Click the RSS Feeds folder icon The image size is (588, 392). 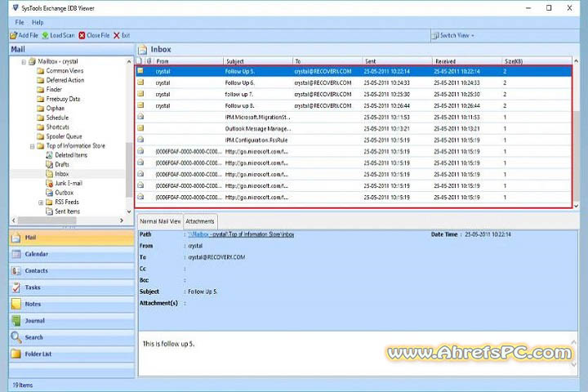(x=49, y=202)
